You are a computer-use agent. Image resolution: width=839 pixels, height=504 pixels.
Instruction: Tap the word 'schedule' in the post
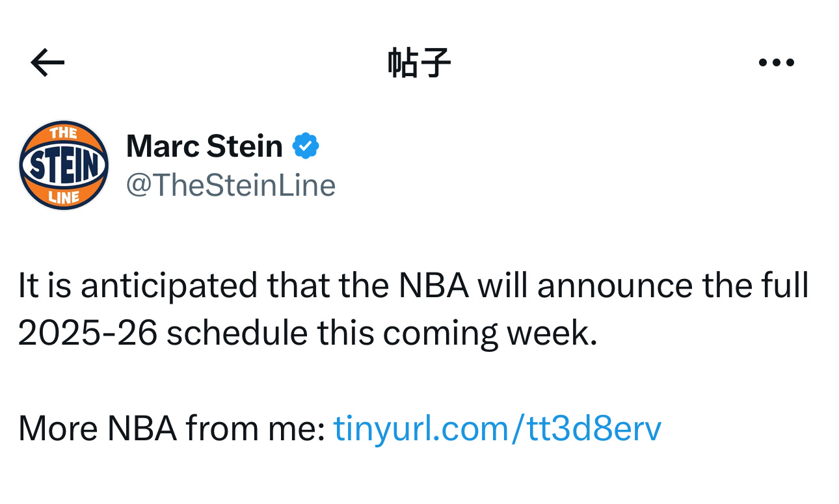click(237, 334)
